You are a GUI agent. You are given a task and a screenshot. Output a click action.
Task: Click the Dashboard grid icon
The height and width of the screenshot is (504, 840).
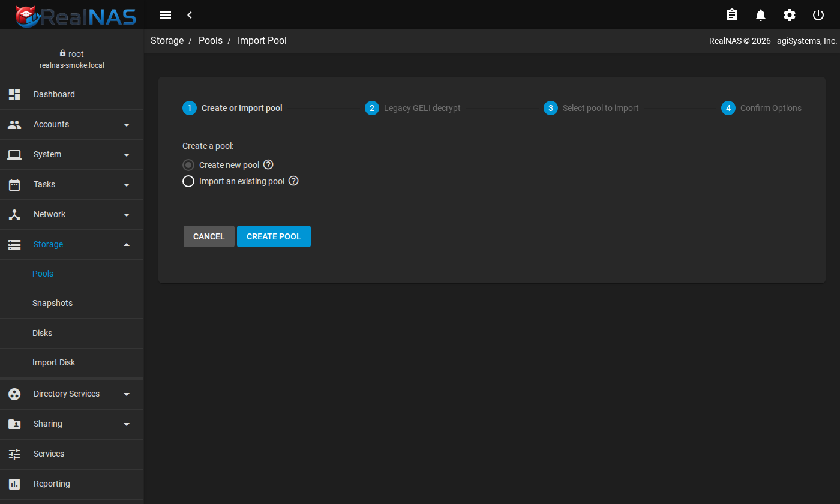coord(14,94)
